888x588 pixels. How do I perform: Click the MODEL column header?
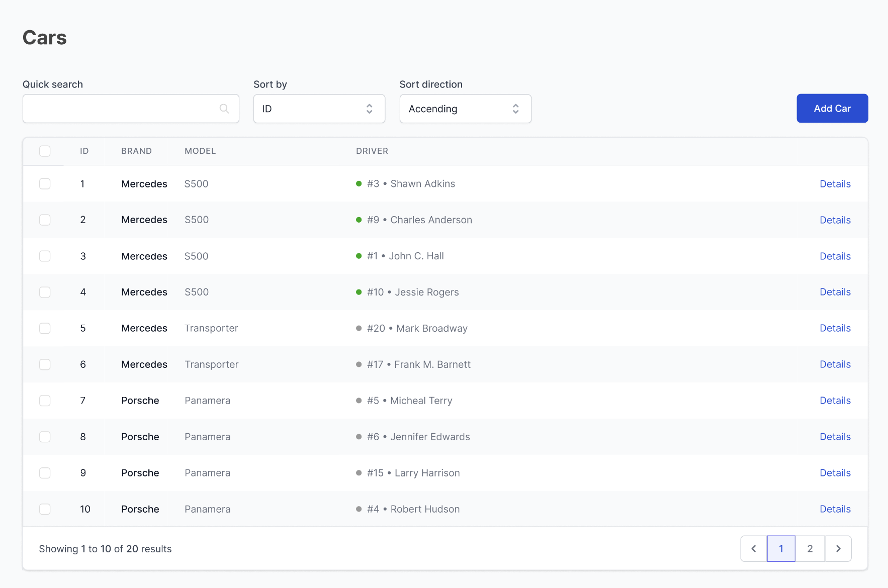tap(200, 151)
